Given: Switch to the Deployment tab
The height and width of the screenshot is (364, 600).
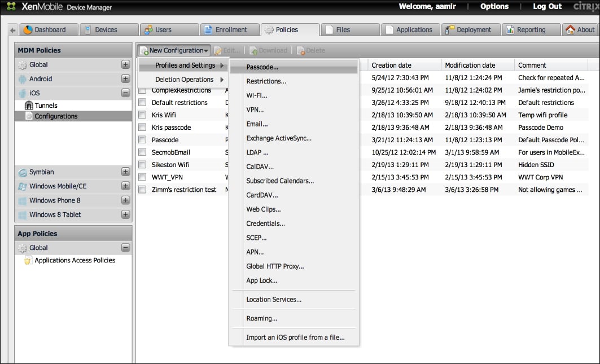Looking at the screenshot, I should point(470,30).
